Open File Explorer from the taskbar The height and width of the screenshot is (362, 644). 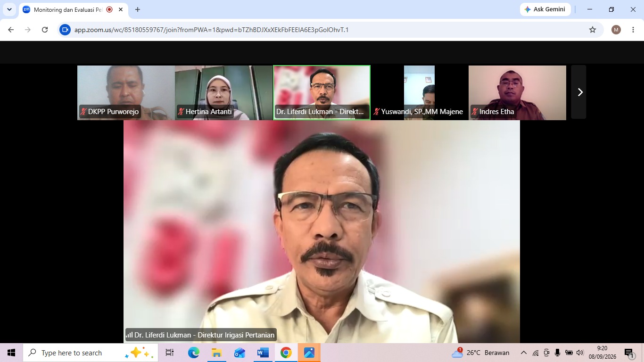coord(216,353)
